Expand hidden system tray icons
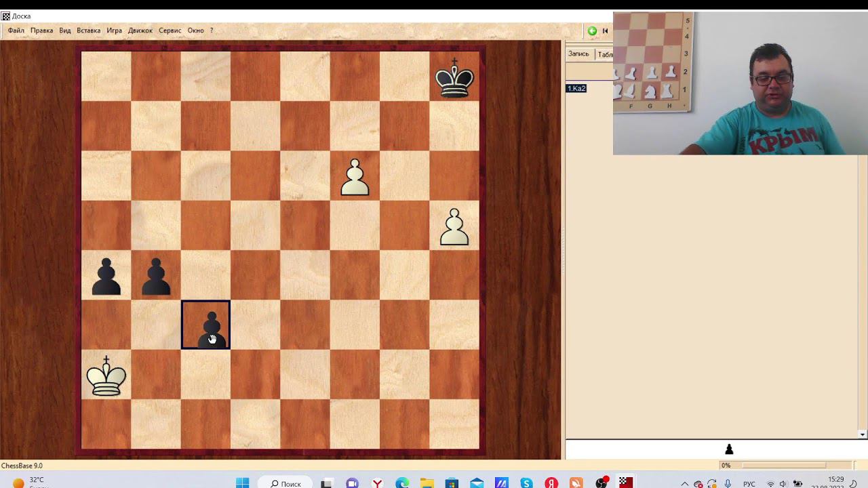Viewport: 868px width, 488px height. 684,484
